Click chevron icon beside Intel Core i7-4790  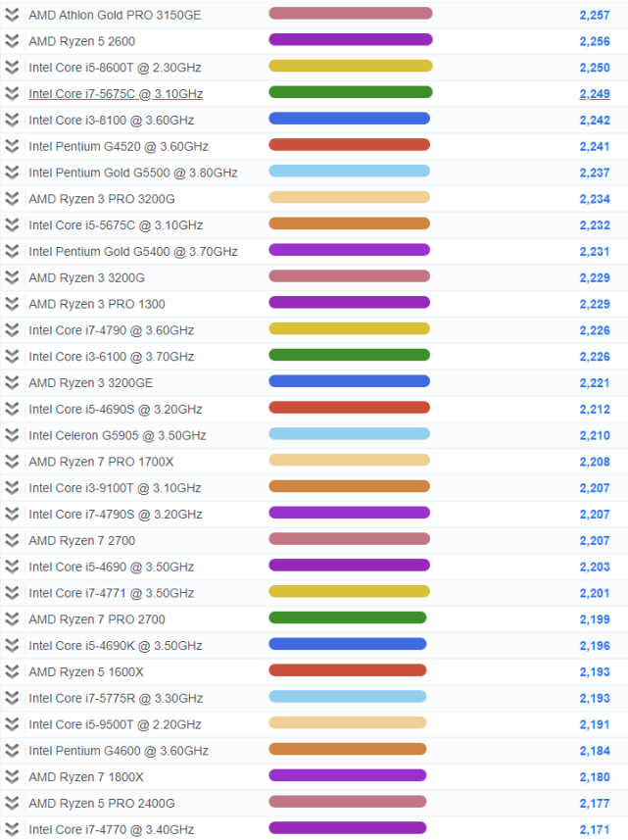tap(12, 330)
